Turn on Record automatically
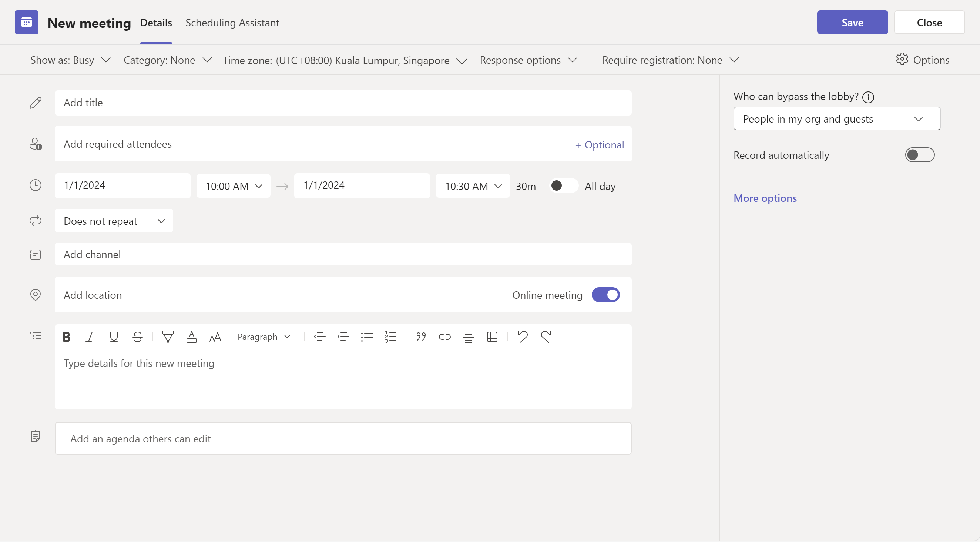Viewport: 980px width, 542px height. [x=919, y=155]
